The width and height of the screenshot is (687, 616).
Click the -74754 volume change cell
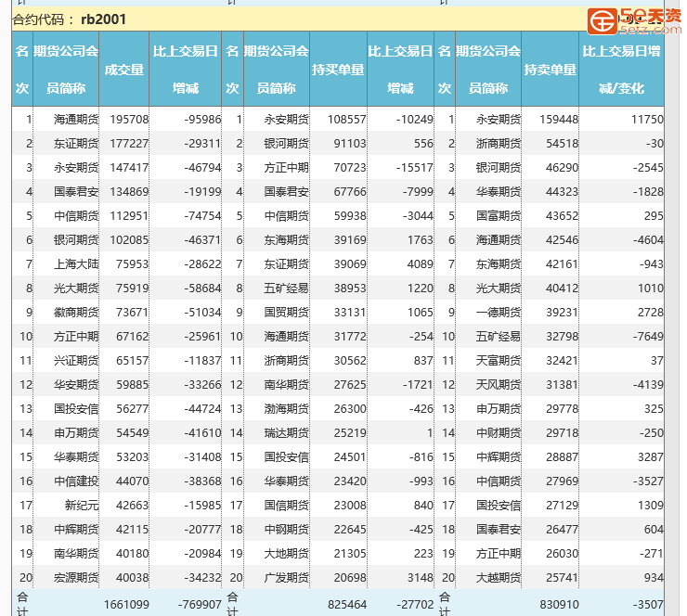point(202,215)
